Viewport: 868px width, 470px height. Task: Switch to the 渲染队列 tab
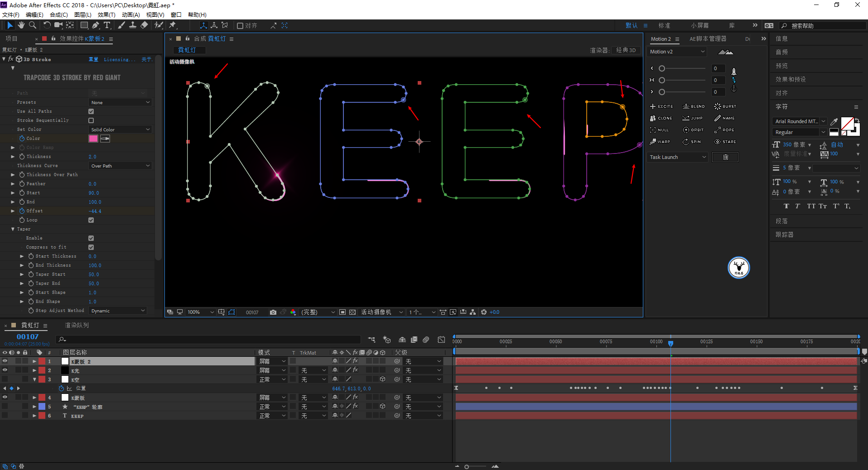(x=77, y=326)
